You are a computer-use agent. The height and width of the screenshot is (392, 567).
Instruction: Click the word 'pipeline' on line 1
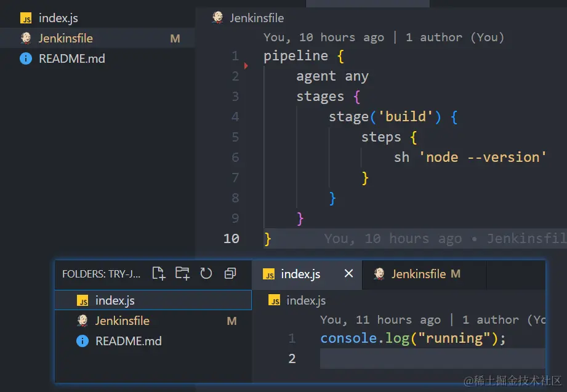296,56
